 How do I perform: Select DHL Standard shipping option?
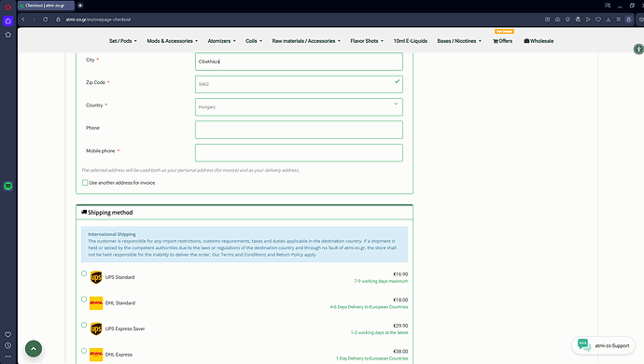(84, 300)
